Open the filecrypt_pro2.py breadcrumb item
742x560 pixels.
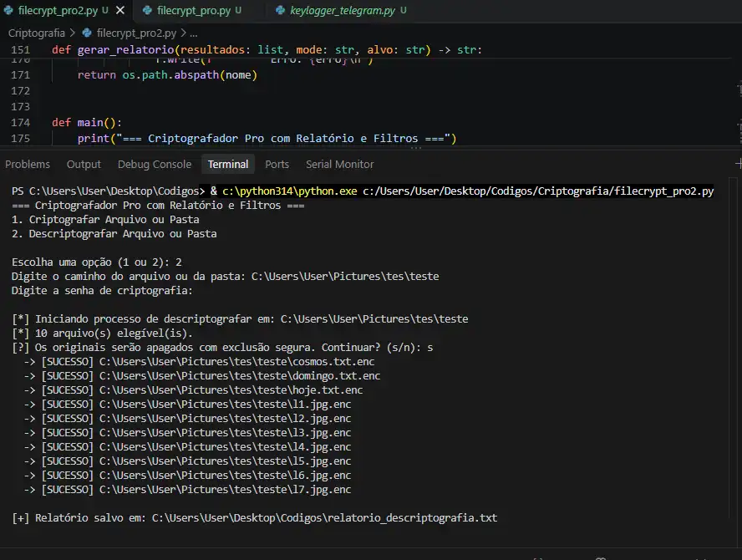[x=136, y=33]
